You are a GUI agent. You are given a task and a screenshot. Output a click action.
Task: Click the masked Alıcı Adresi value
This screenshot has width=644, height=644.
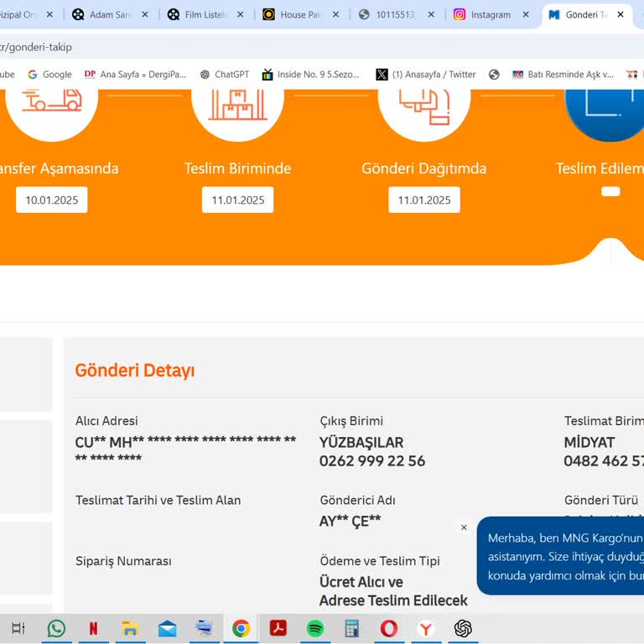pos(185,450)
